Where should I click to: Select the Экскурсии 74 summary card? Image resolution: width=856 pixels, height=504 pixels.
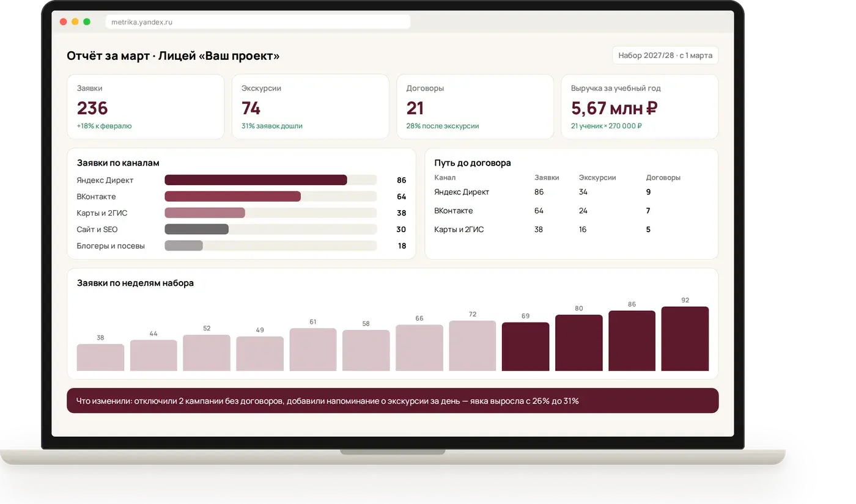click(x=310, y=107)
